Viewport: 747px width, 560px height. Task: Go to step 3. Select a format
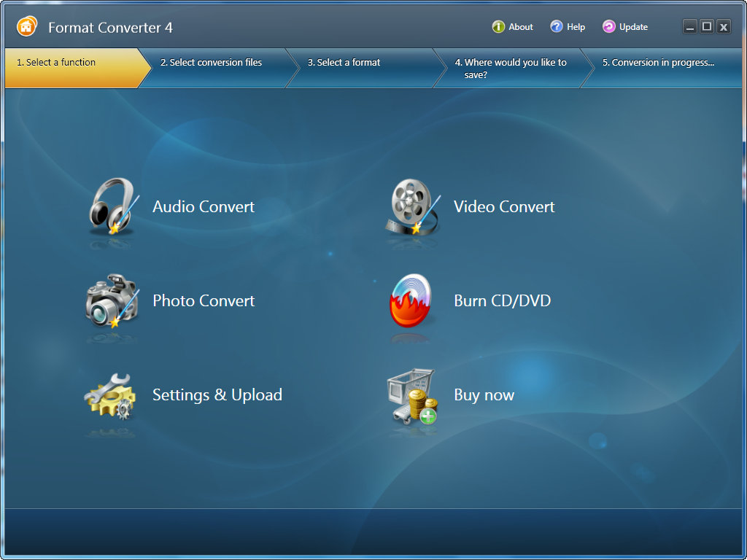366,68
